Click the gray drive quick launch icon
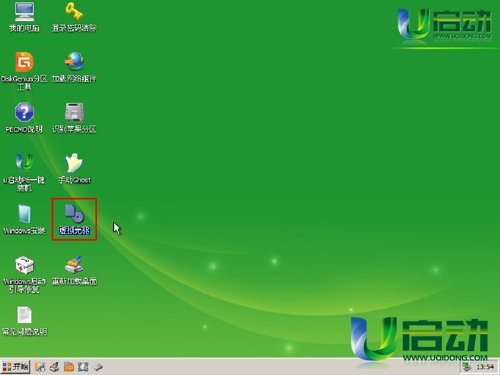The width and height of the screenshot is (500, 375). coord(98,367)
